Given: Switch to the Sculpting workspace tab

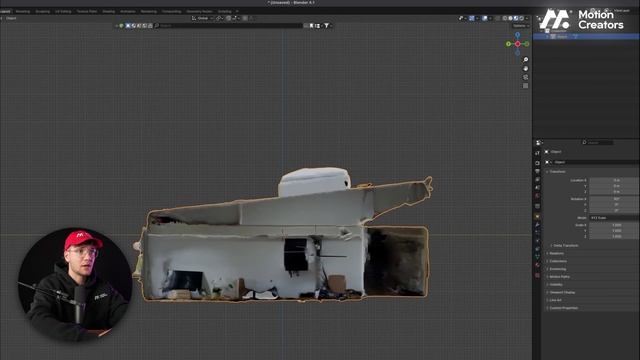Looking at the screenshot, I should [42, 11].
